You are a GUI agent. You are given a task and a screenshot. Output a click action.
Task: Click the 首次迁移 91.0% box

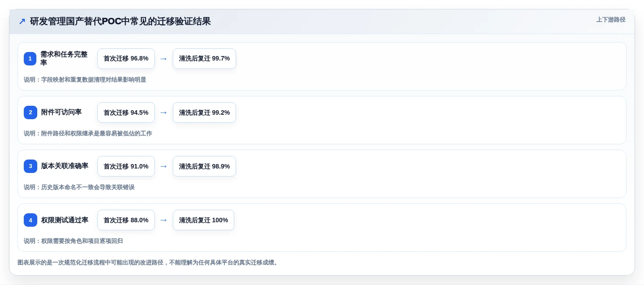click(126, 166)
